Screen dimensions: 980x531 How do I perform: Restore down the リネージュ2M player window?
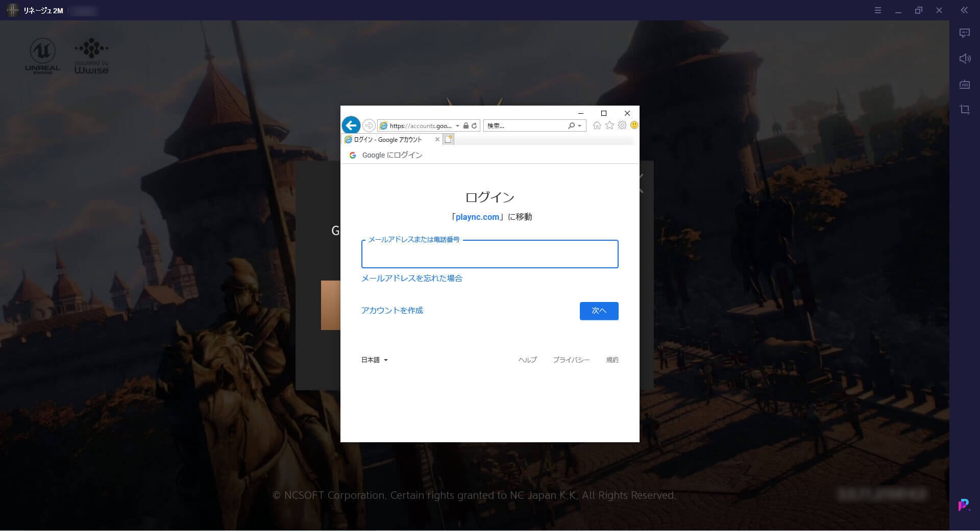(919, 10)
